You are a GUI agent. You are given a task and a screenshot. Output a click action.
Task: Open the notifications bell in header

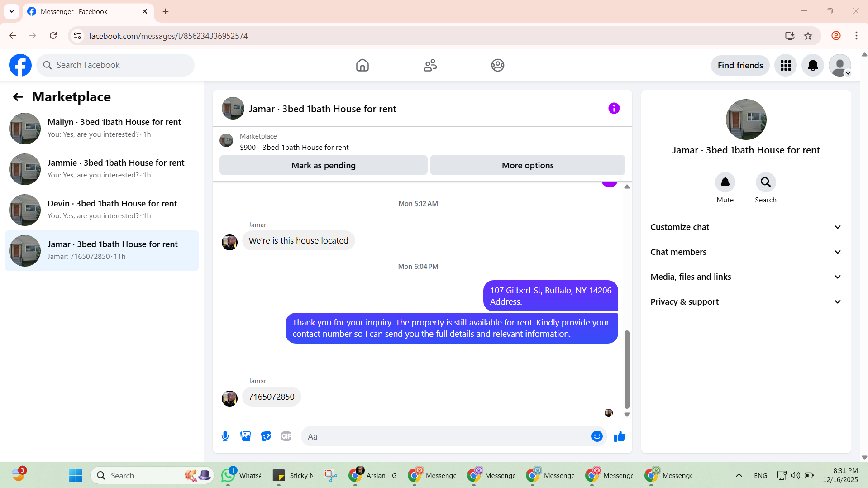(813, 65)
